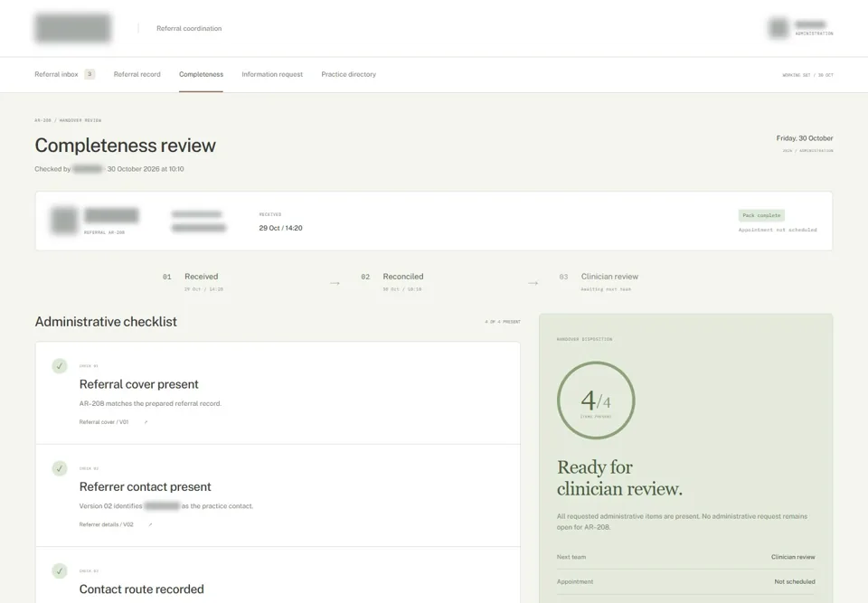Image resolution: width=868 pixels, height=603 pixels.
Task: Open the Referrer details / V02 link
Action: (x=106, y=524)
